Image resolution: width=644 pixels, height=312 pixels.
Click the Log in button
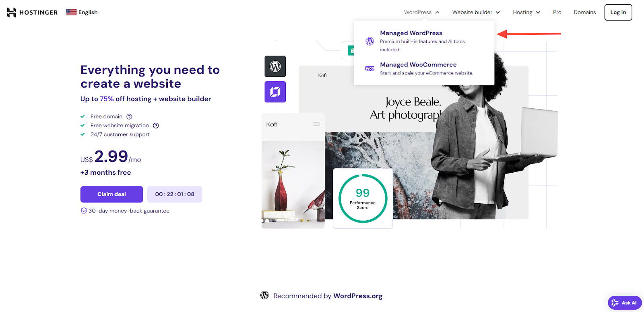(618, 12)
